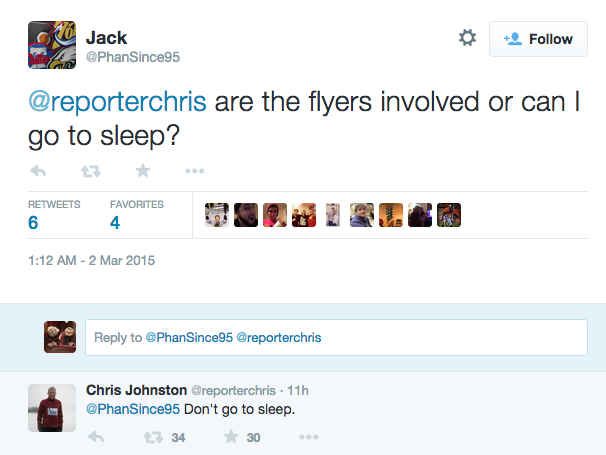Open more options on Jack's tweet

[x=195, y=171]
